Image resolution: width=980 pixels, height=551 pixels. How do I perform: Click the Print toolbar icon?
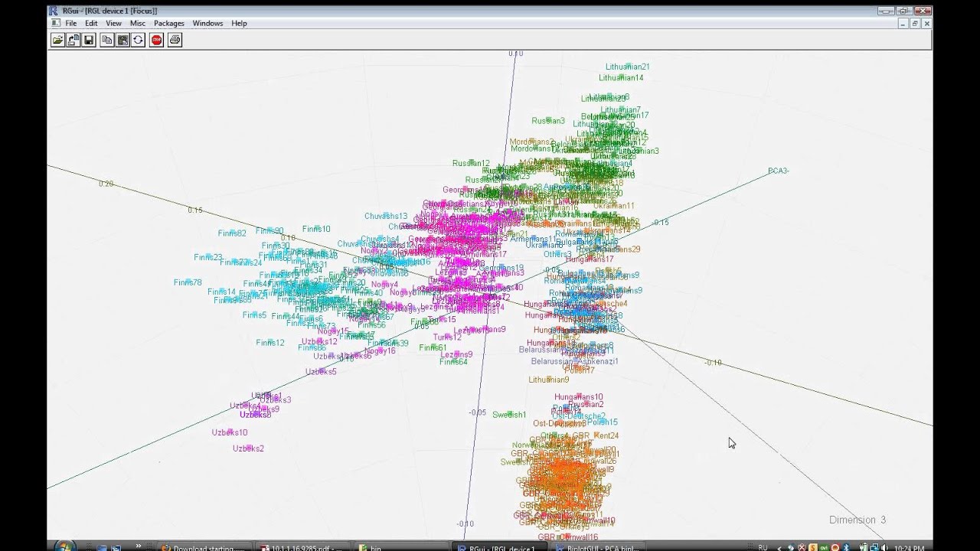coord(175,40)
